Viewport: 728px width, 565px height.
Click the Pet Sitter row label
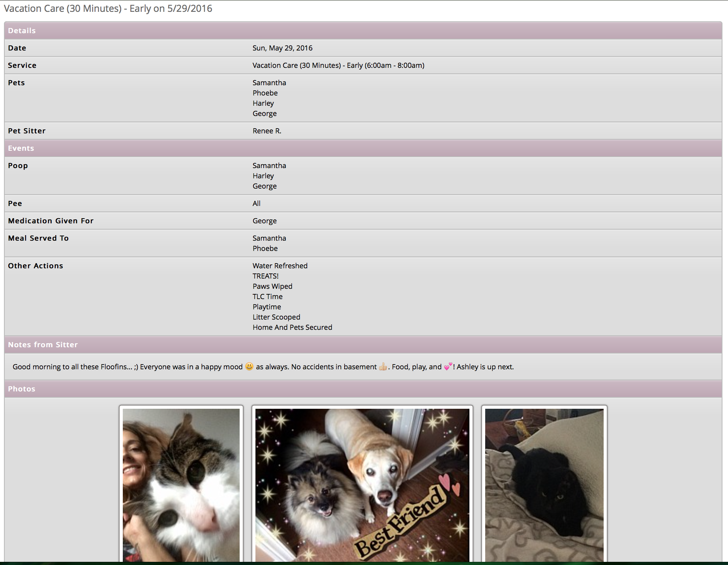(27, 131)
